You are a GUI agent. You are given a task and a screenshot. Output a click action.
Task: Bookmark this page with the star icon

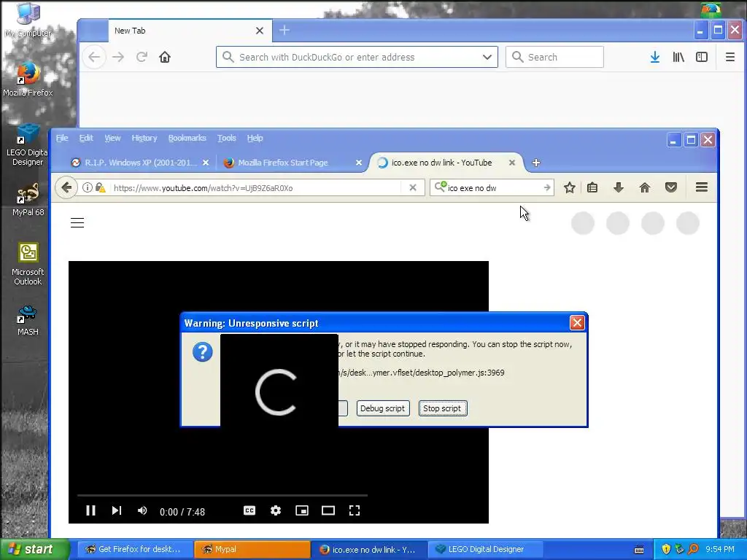569,187
